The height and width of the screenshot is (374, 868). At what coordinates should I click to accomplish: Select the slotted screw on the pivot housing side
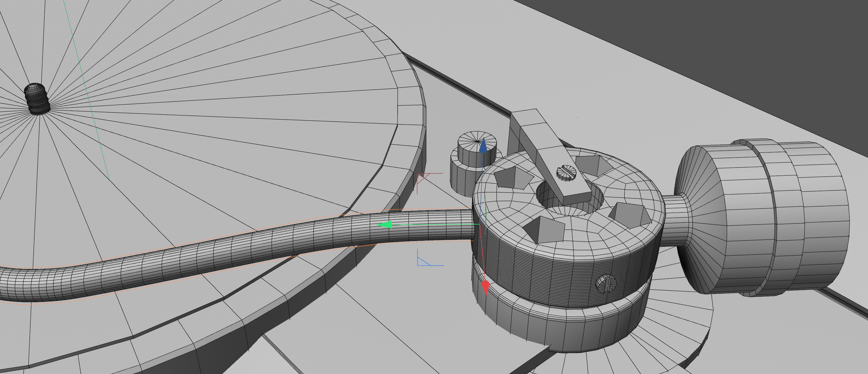606,284
